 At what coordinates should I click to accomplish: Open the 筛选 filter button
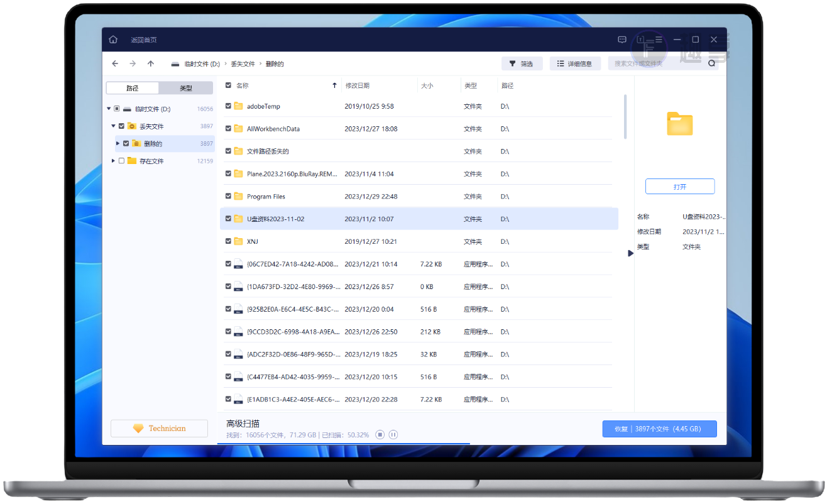522,63
